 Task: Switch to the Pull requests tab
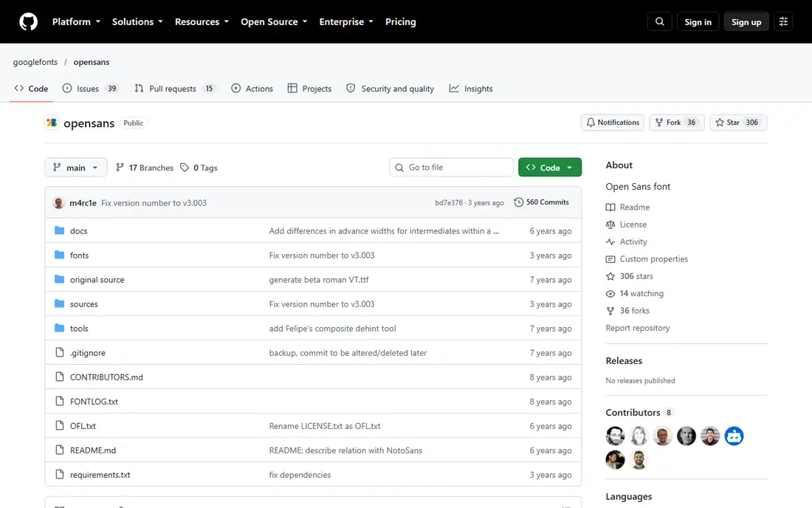coord(175,89)
